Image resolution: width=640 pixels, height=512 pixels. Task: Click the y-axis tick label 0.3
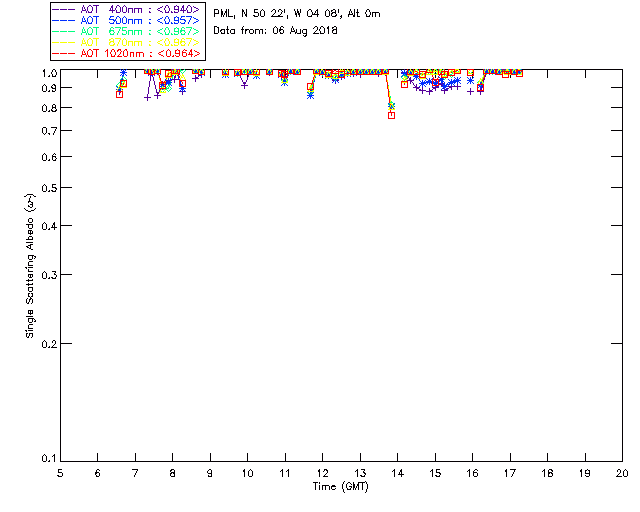coord(49,275)
